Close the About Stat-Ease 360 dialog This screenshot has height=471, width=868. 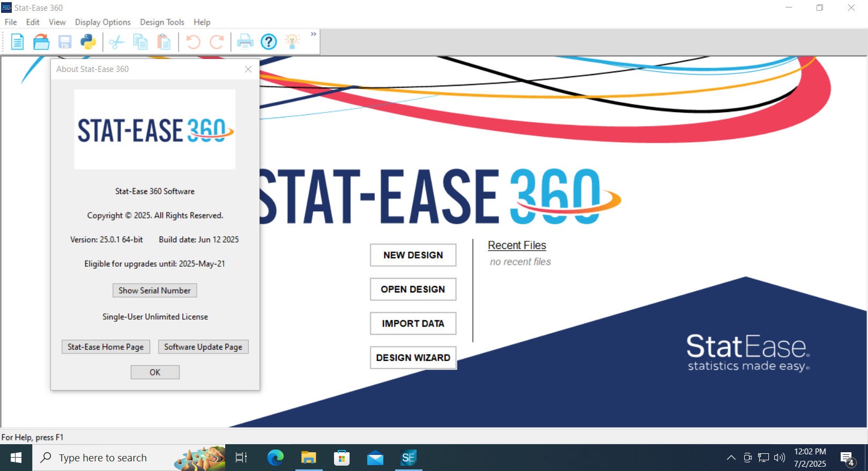[x=248, y=69]
